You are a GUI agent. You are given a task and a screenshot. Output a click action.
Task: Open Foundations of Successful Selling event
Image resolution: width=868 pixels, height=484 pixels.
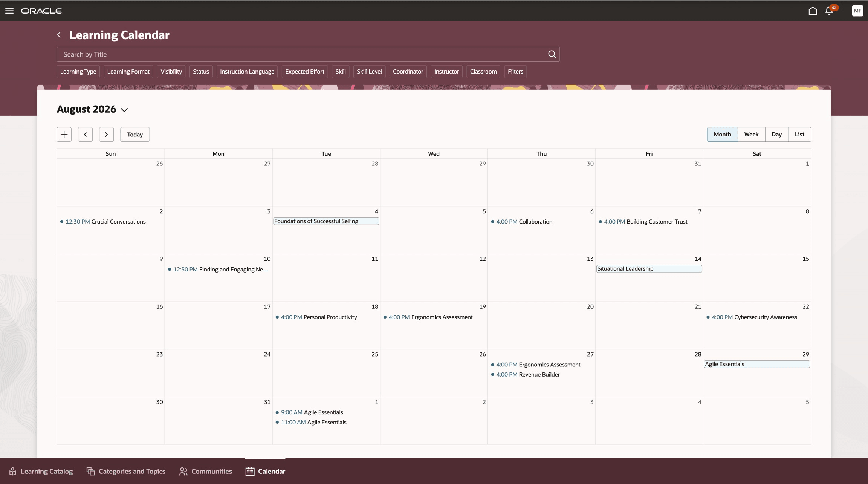click(x=326, y=221)
